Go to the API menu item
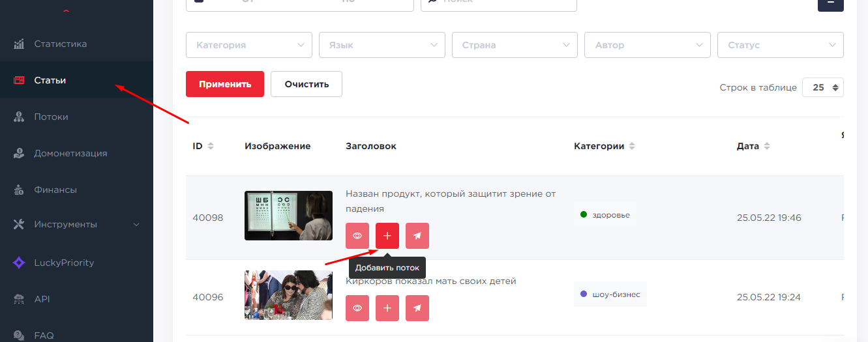 click(42, 300)
